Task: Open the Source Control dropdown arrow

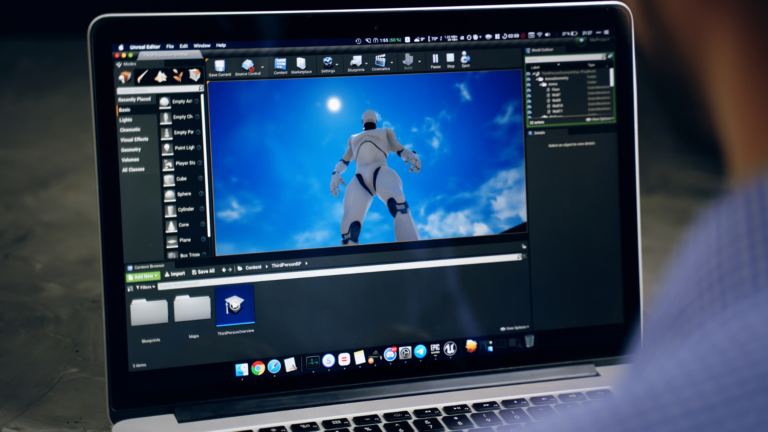Action: 263,67
